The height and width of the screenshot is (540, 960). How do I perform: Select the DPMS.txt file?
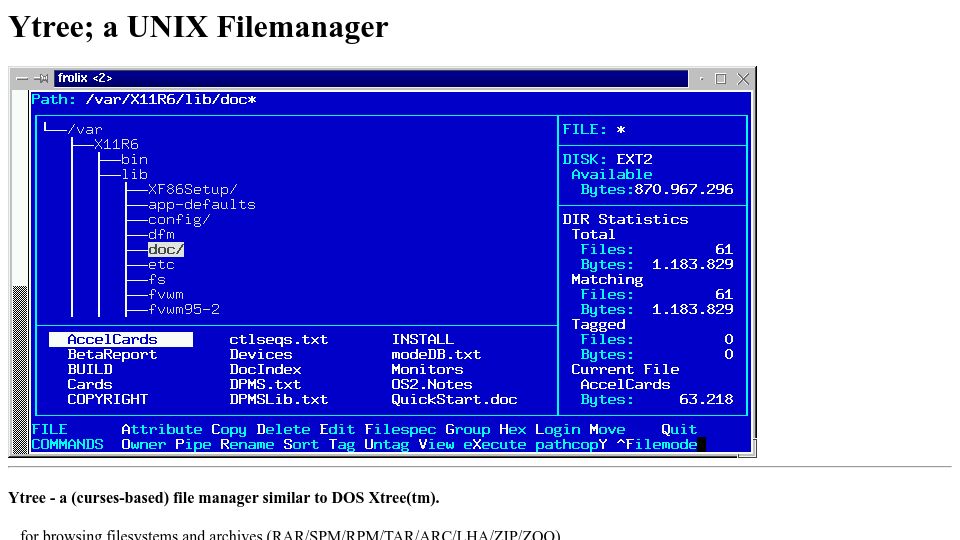(x=265, y=384)
